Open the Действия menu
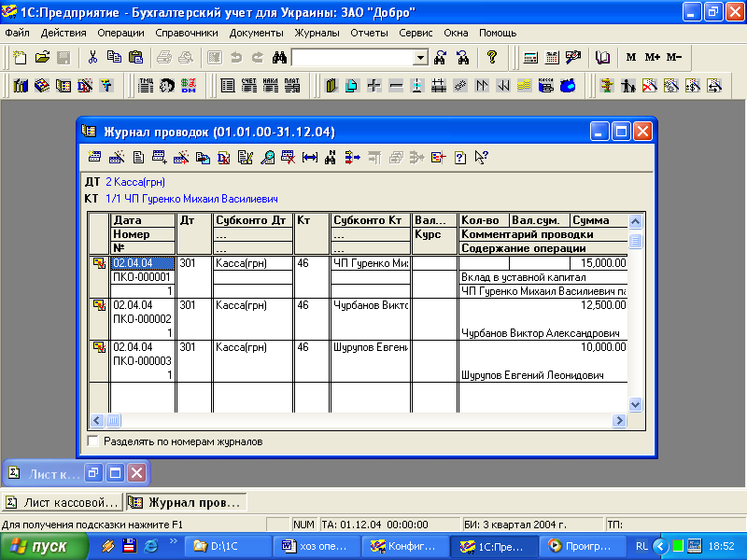Image resolution: width=747 pixels, height=560 pixels. (63, 33)
